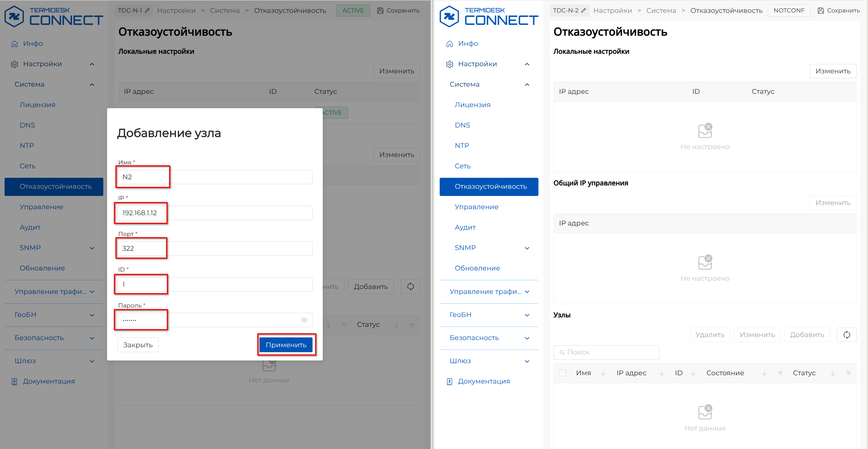Expand ГеоБН section in right sidebar
This screenshot has width=868, height=449.
527,315
